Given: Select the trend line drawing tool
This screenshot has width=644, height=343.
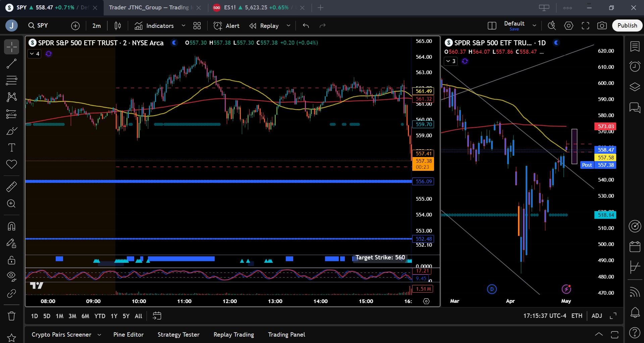Looking at the screenshot, I should click(x=11, y=64).
